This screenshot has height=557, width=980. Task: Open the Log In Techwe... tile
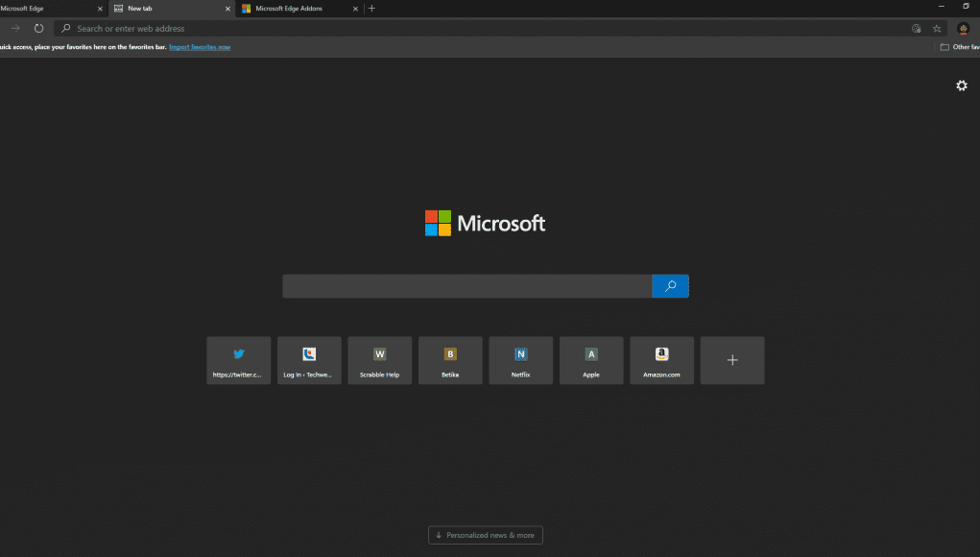[309, 360]
